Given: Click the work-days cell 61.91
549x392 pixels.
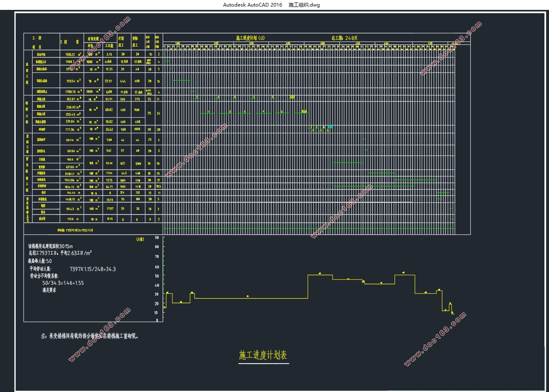Looking at the screenshot, I should (109, 99).
